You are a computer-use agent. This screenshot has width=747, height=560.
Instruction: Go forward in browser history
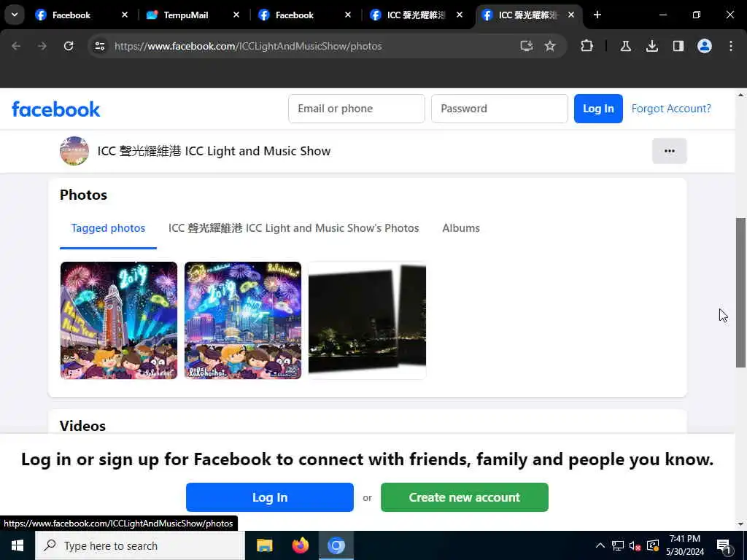coord(42,46)
